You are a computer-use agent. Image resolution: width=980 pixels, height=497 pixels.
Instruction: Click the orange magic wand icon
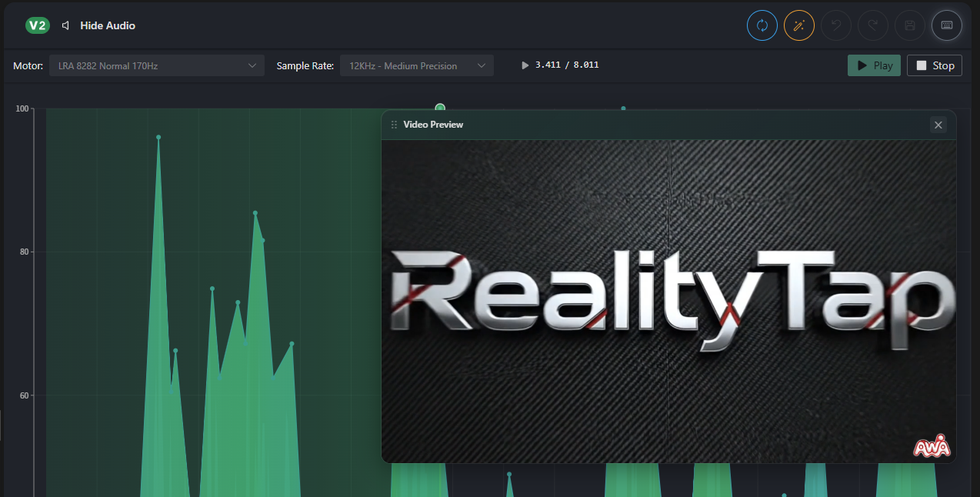pyautogui.click(x=798, y=25)
